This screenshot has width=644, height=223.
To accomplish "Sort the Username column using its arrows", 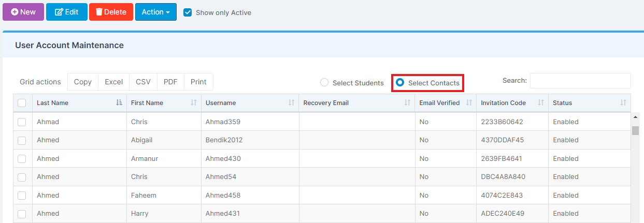I will (x=291, y=103).
